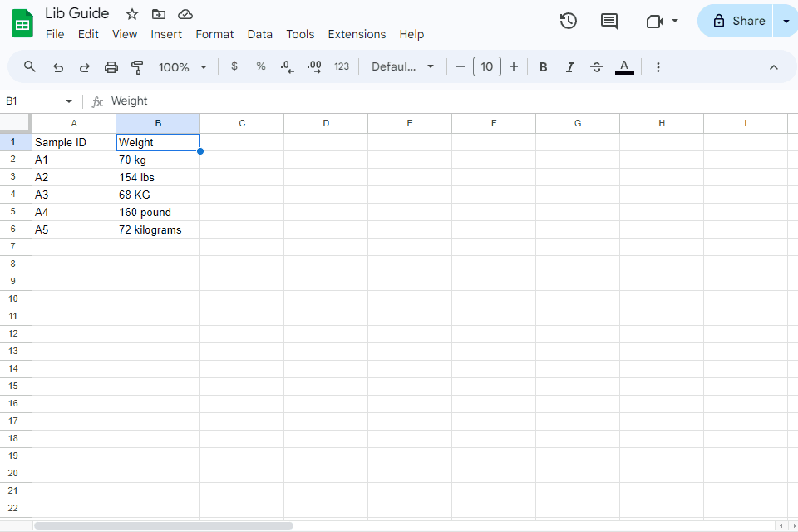The height and width of the screenshot is (532, 798).
Task: Open more number formats 123
Action: click(x=342, y=66)
